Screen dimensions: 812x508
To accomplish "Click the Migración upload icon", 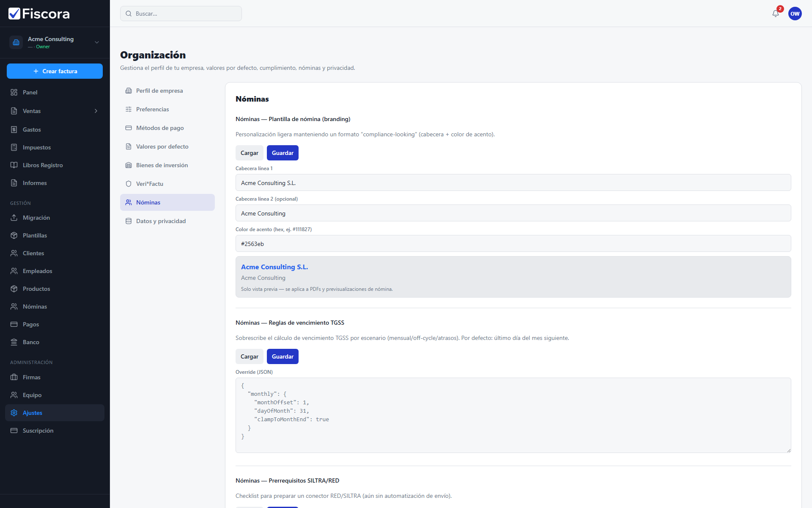I will [x=14, y=218].
